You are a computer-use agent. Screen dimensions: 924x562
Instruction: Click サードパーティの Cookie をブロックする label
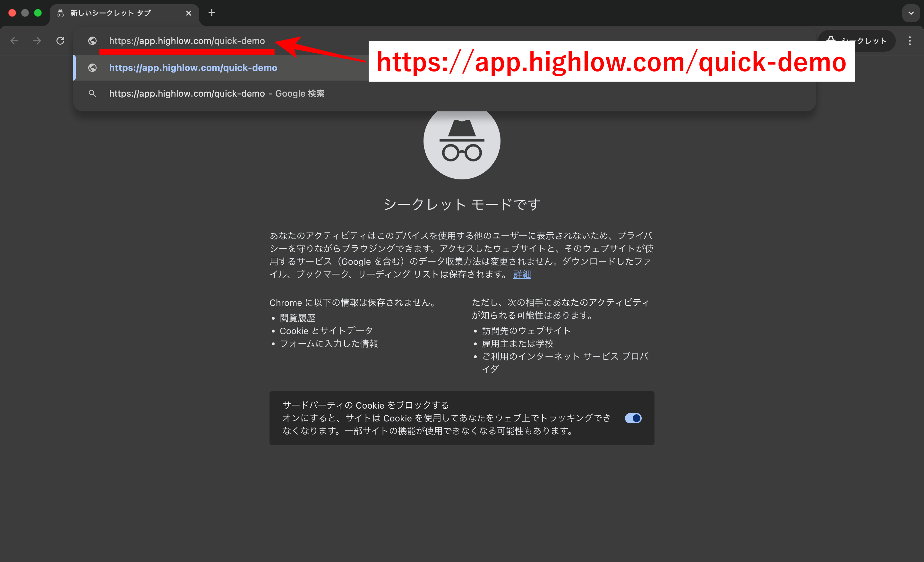366,405
